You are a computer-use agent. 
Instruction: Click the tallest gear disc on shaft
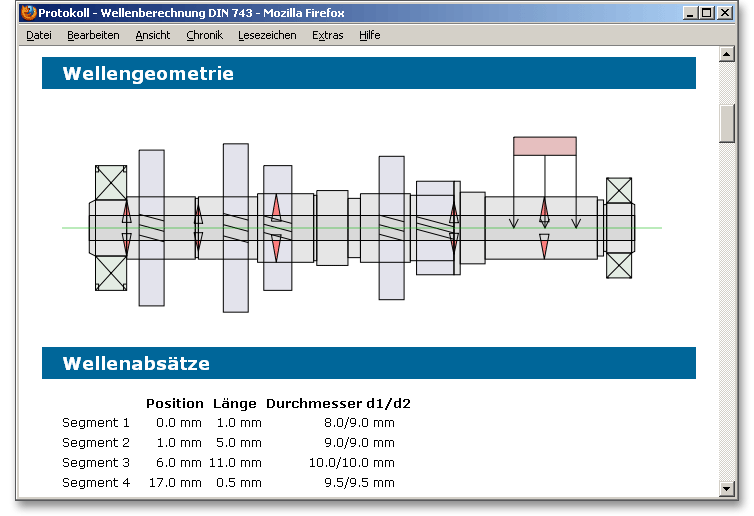pos(235,227)
